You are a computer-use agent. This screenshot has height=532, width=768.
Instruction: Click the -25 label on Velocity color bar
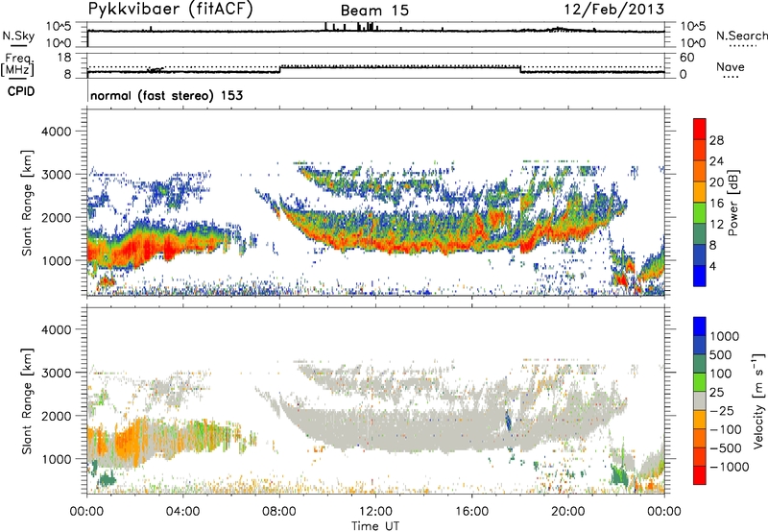(x=722, y=411)
